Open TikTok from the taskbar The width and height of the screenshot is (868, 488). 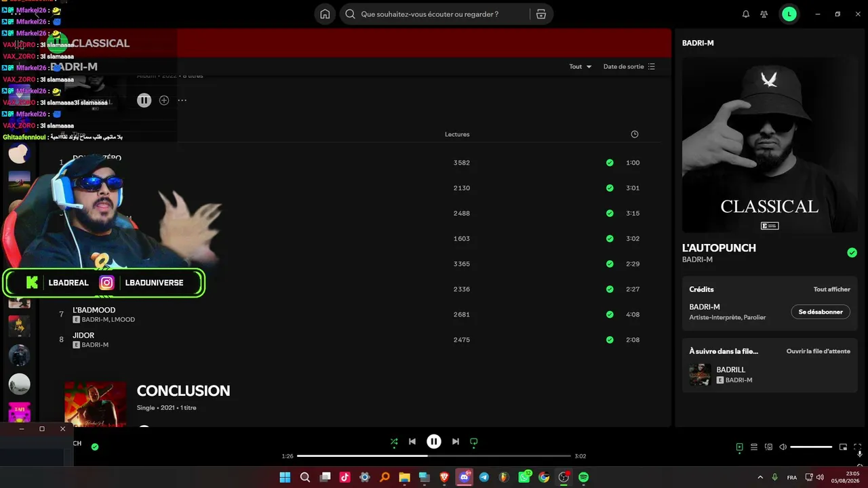click(345, 477)
